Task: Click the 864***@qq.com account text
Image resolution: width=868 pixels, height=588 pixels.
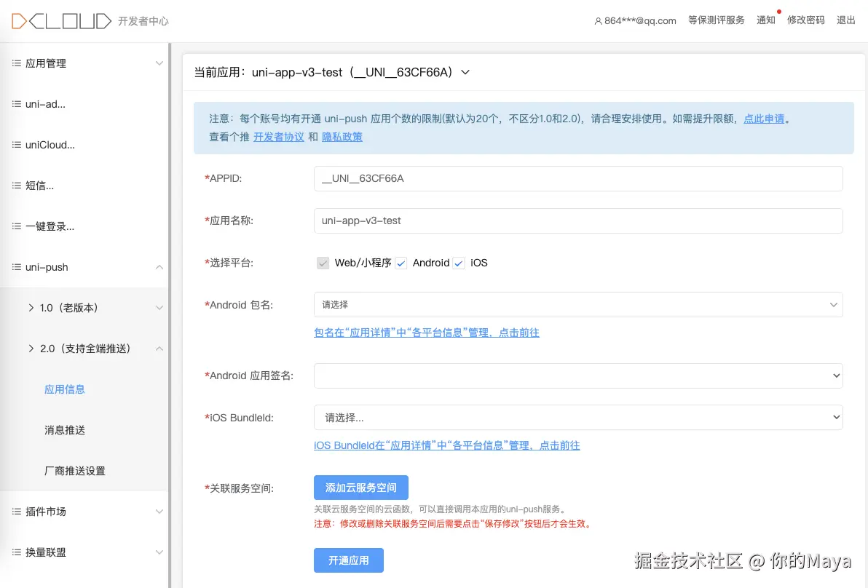Action: point(641,21)
